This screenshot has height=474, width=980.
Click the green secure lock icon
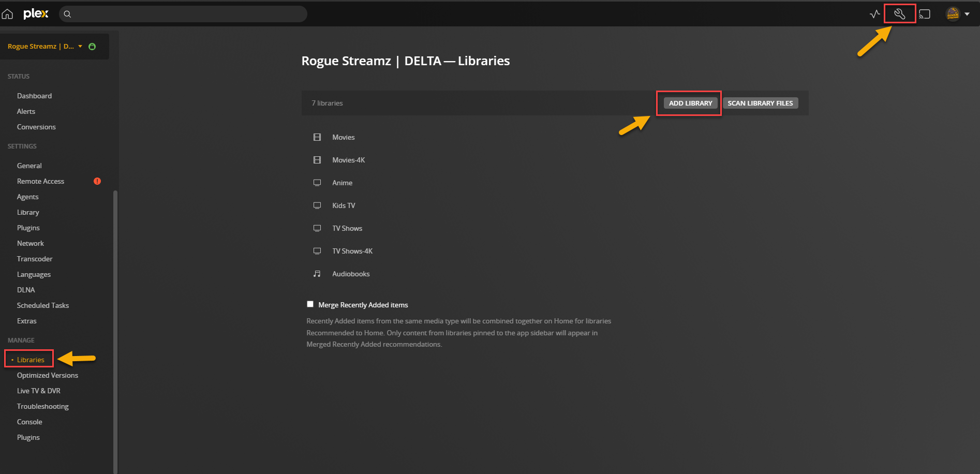point(92,46)
